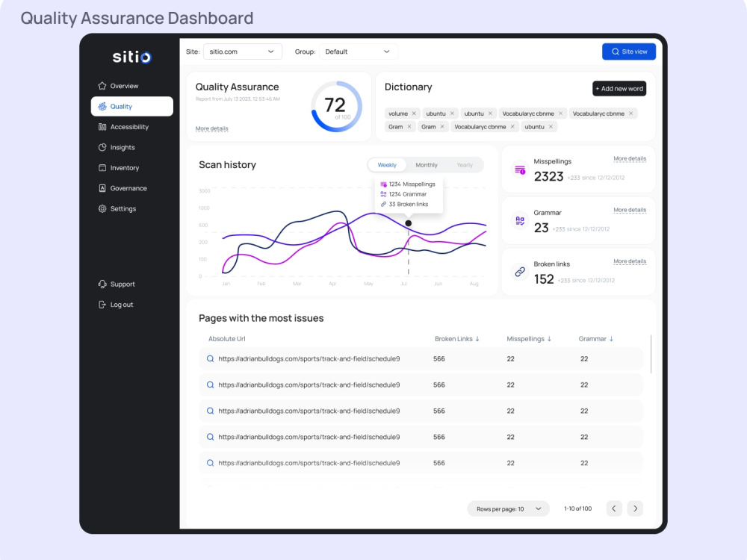Viewport: 747px width, 560px height.
Task: Select Quality in the sidebar
Action: [132, 106]
